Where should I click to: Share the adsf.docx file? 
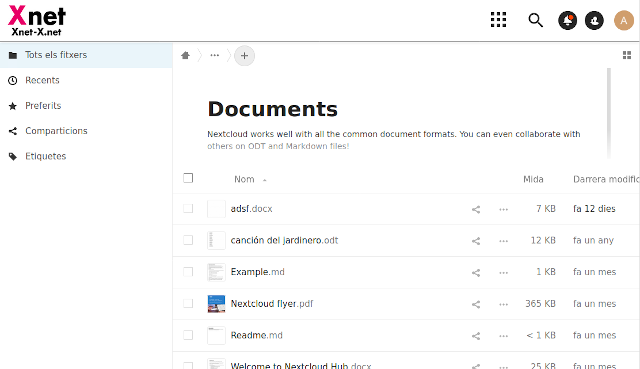coord(476,209)
